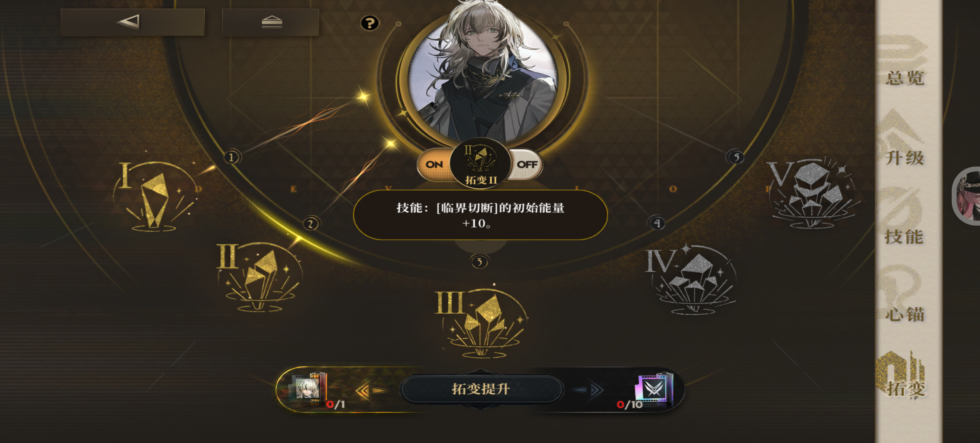Image resolution: width=980 pixels, height=443 pixels.
Task: Switch to the 心锚 tab
Action: point(904,315)
